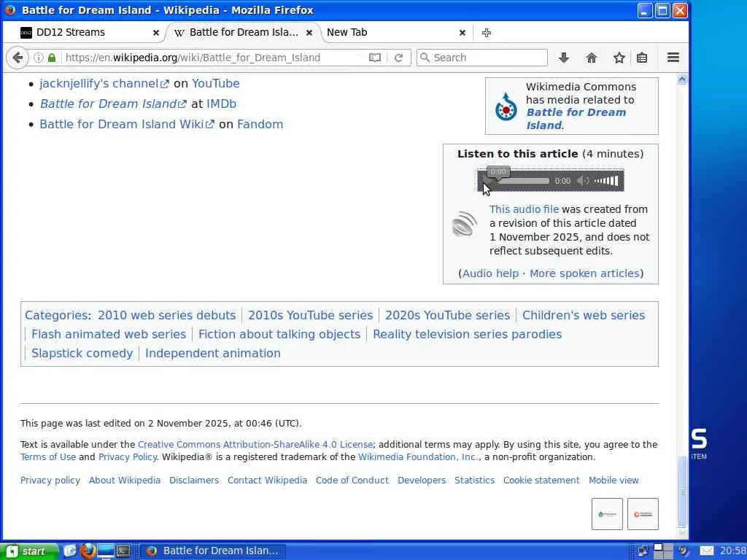Select the Battle for Dream Island Wikipedia tab

(244, 32)
